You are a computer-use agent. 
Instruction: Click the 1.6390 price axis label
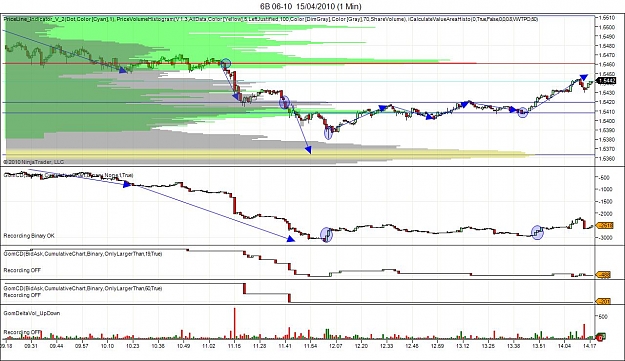(607, 130)
